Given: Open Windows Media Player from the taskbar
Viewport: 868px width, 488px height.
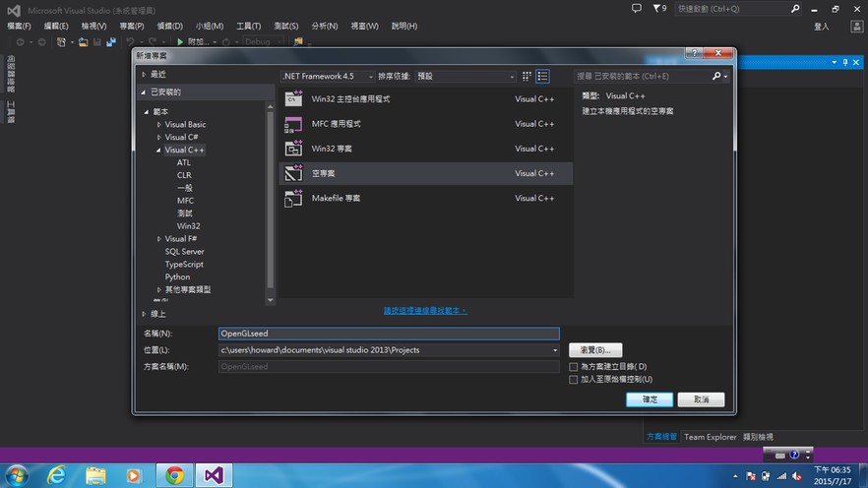Looking at the screenshot, I should pyautogui.click(x=134, y=475).
